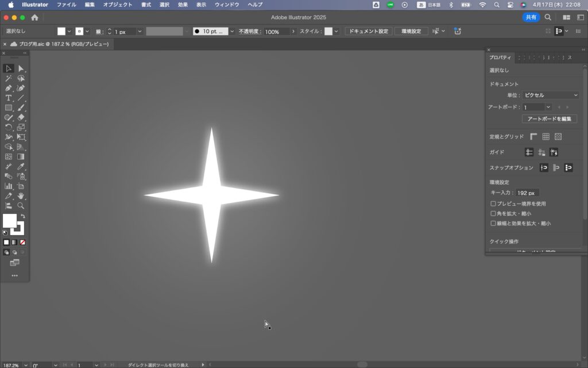Screen dimensions: 588x368
Task: Open the アートボード number dropdown
Action: (x=548, y=108)
